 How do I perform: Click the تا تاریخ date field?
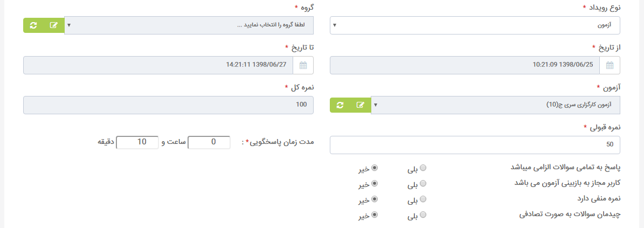coord(158,65)
